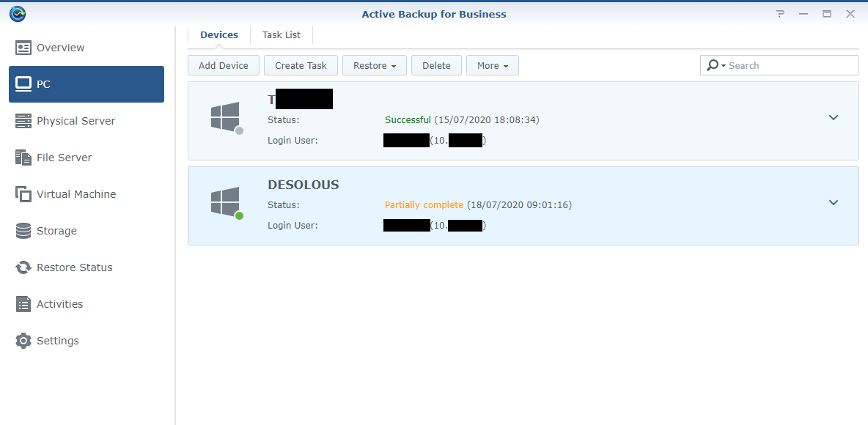This screenshot has height=425, width=868.
Task: Open the More dropdown menu
Action: point(493,65)
